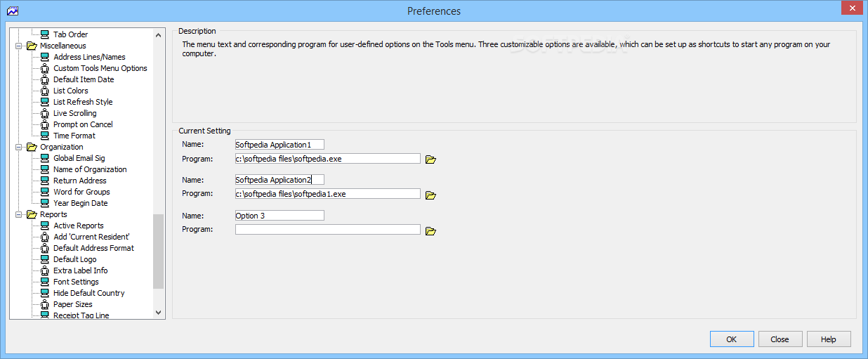Click the Active Reports item icon
The height and width of the screenshot is (359, 868).
click(x=45, y=226)
